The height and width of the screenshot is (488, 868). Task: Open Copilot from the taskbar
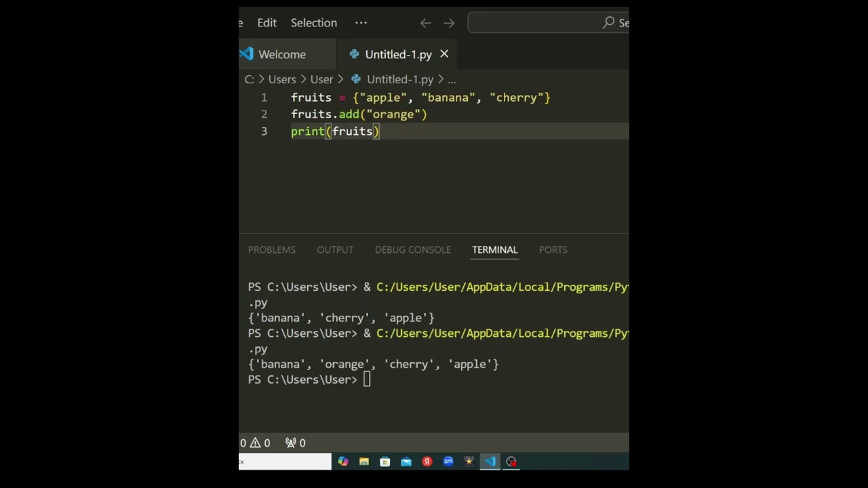343,462
